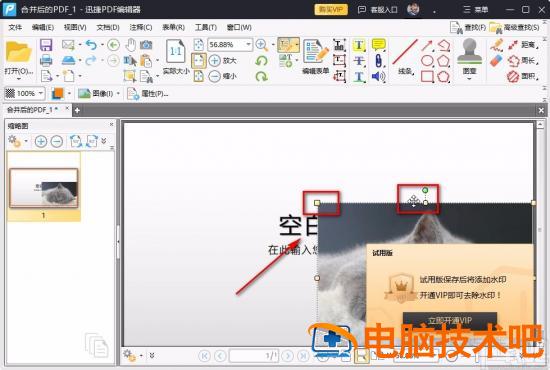
Task: Click the blue undo arrow
Action: (91, 45)
